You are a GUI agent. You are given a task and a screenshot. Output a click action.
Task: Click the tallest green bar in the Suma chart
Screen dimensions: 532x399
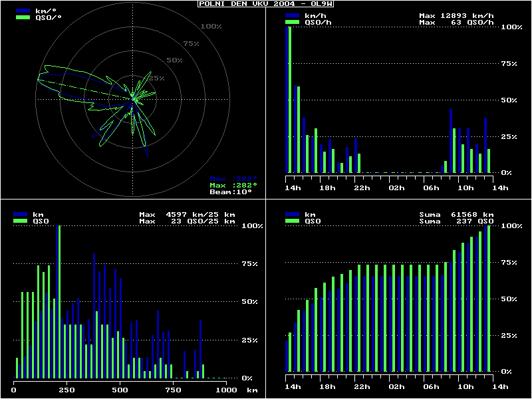pos(489,299)
